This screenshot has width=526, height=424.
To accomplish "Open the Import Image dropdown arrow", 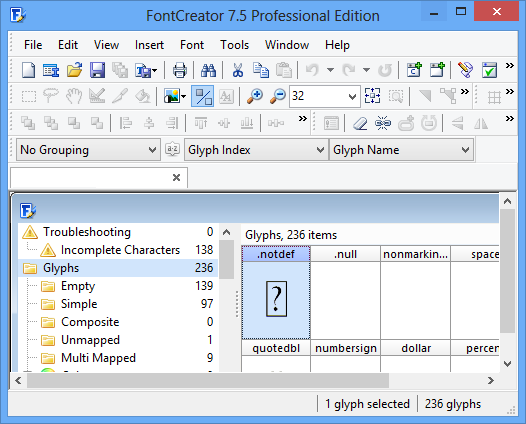I will tap(183, 97).
